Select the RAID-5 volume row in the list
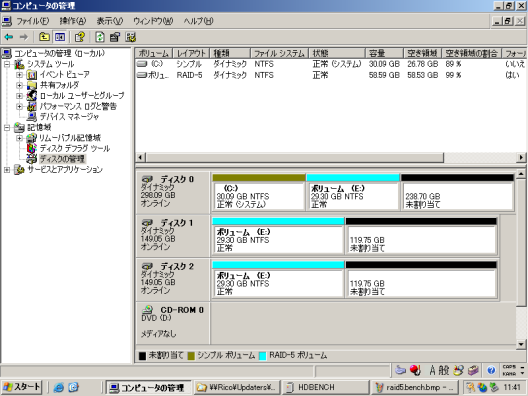Viewport: 528px width, 396px height. point(330,75)
